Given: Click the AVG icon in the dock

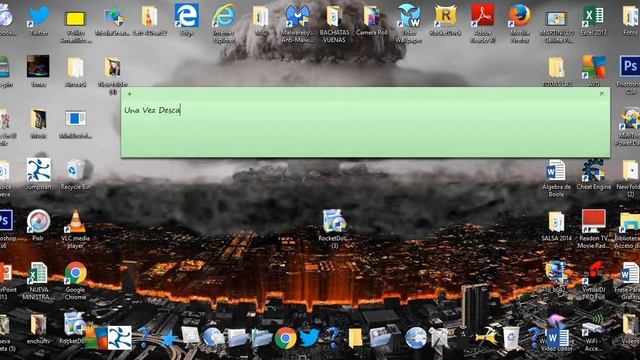Looking at the screenshot, I should click(x=96, y=338).
